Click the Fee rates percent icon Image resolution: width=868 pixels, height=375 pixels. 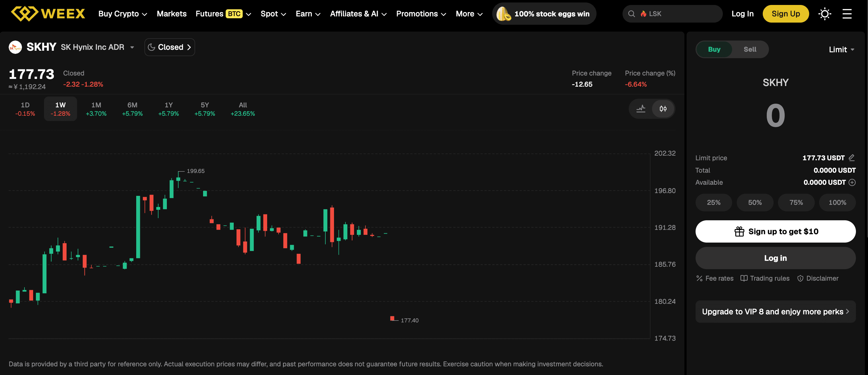coord(699,278)
